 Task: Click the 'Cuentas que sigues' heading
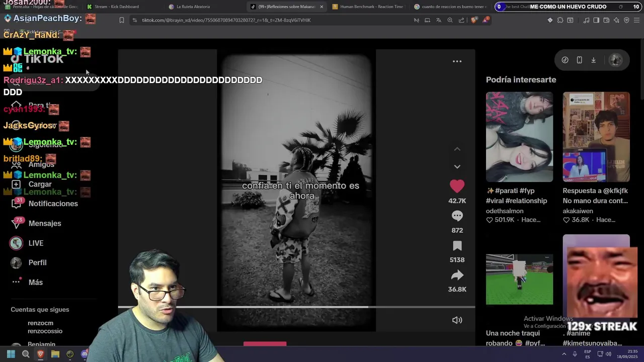coord(40,310)
